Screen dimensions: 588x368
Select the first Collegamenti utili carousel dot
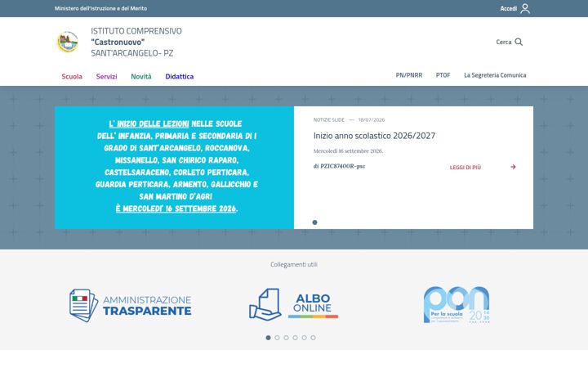pos(268,338)
